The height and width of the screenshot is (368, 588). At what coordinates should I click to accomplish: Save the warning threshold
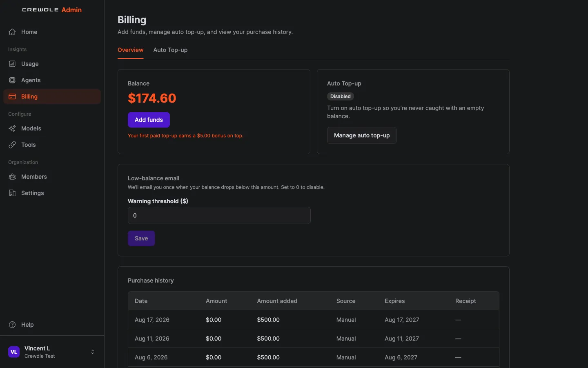[x=141, y=238]
